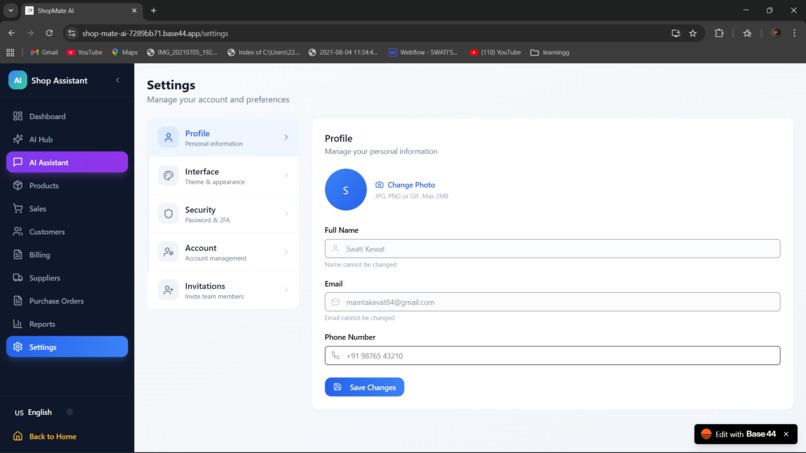Click the Phone Number input field
The width and height of the screenshot is (806, 453).
[x=552, y=356]
